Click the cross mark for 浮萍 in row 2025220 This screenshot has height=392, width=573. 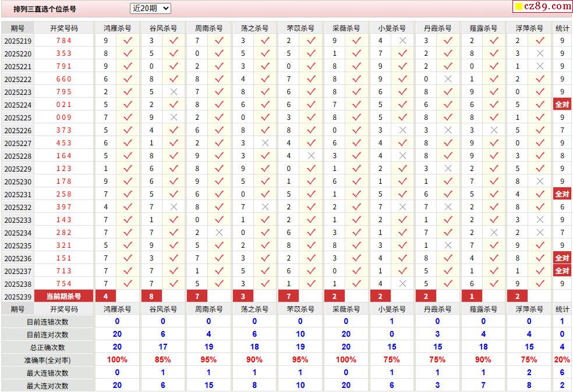pyautogui.click(x=540, y=54)
